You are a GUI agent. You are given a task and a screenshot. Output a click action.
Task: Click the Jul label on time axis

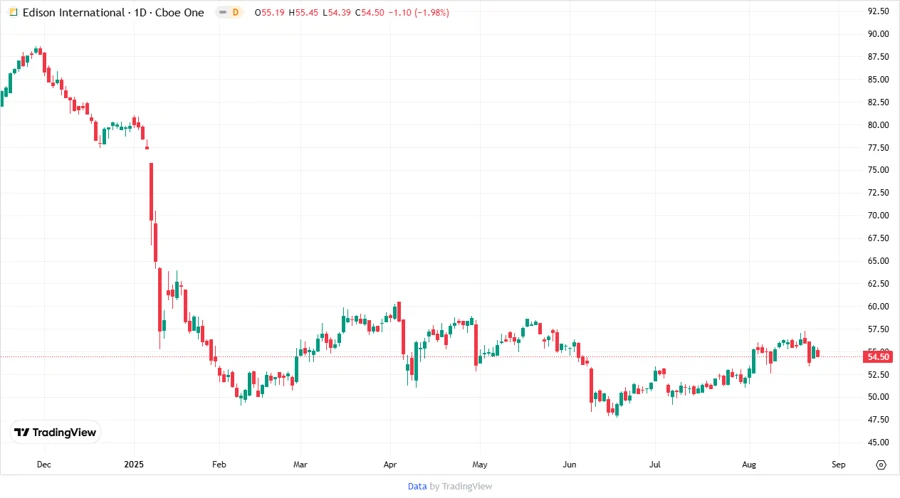(655, 465)
